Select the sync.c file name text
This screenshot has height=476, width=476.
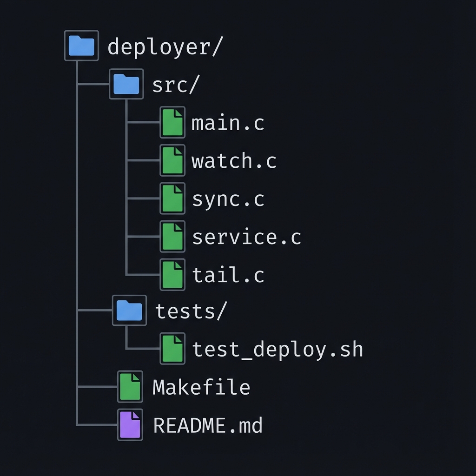point(227,199)
